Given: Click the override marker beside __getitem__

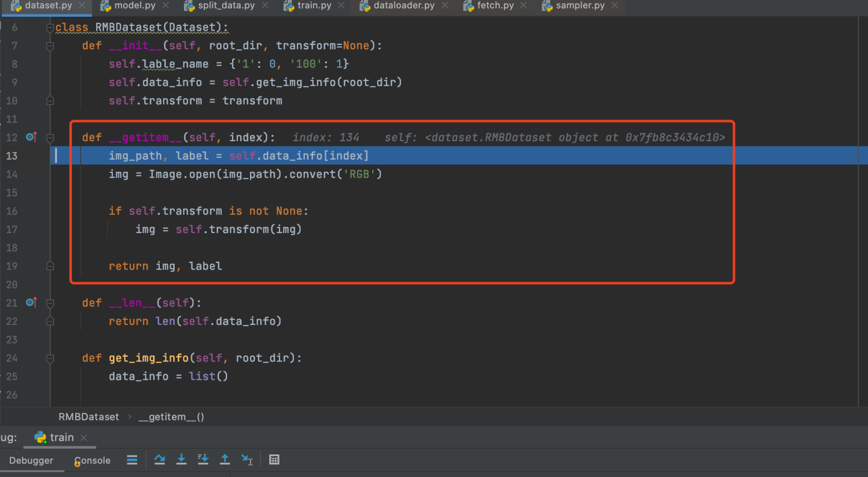Looking at the screenshot, I should pos(32,137).
